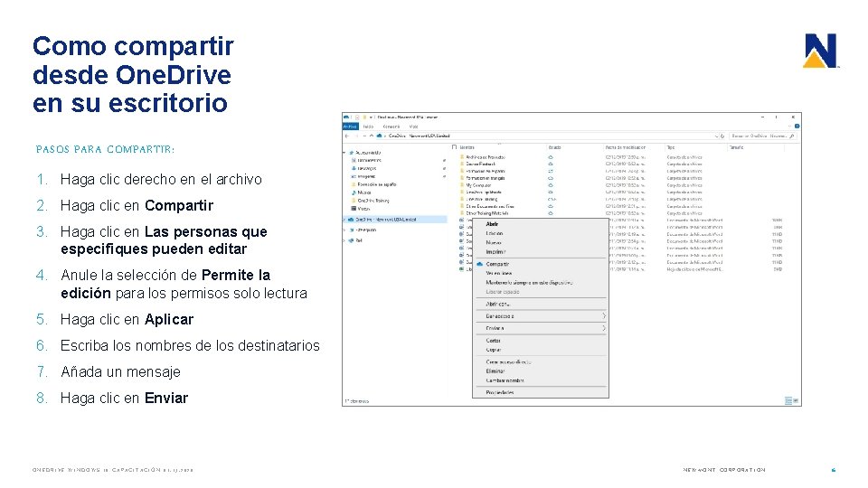Click the Vídeos icon in the sidebar

[x=354, y=209]
